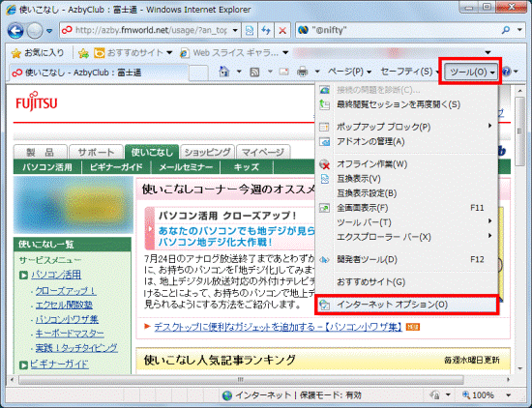Image resolution: width=532 pixels, height=408 pixels.
Task: Open ツール バー(T) submenu
Action: pyautogui.click(x=406, y=222)
